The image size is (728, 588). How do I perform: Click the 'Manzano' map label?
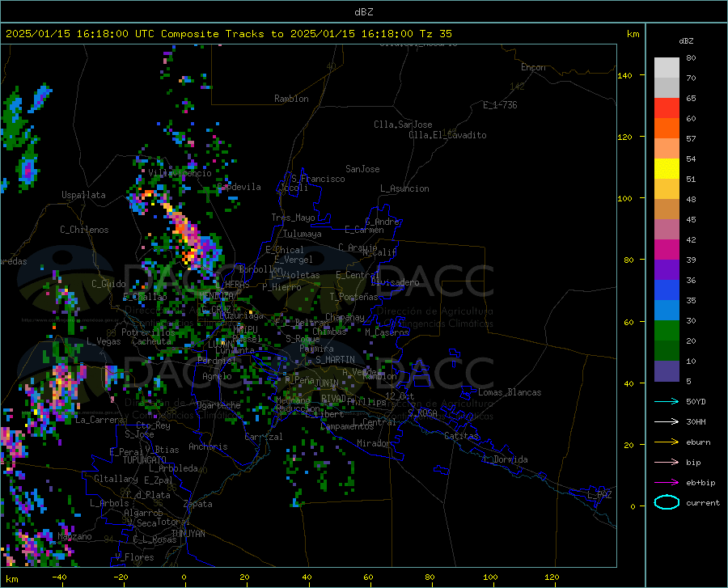(x=74, y=536)
